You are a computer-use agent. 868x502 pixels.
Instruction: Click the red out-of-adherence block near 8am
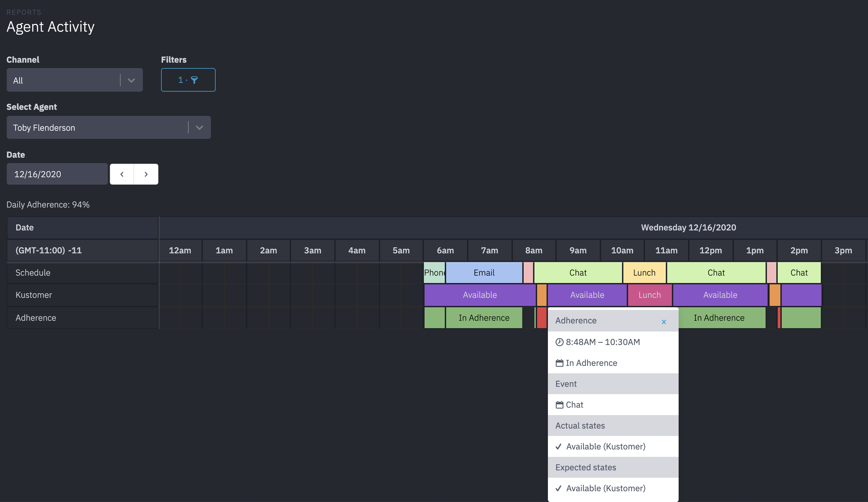tap(541, 318)
